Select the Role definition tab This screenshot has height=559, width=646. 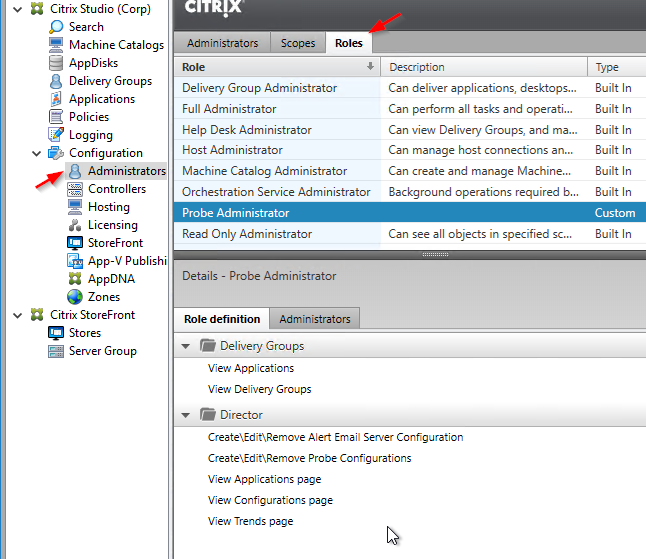[x=222, y=319]
